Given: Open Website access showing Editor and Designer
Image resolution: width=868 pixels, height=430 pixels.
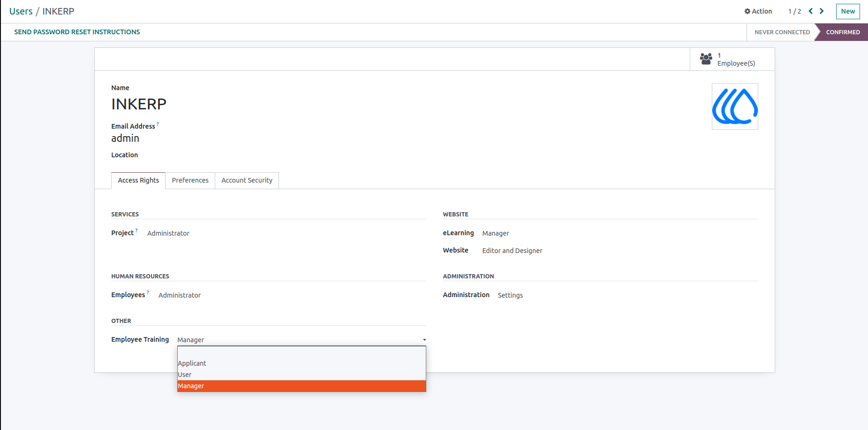Looking at the screenshot, I should pyautogui.click(x=512, y=251).
